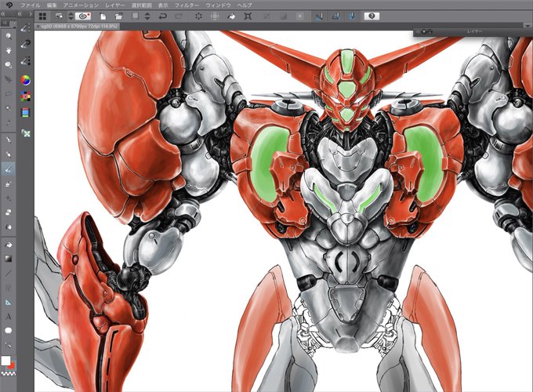This screenshot has height=392, width=533.
Task: Select the Ruler tool
Action: pyautogui.click(x=8, y=302)
